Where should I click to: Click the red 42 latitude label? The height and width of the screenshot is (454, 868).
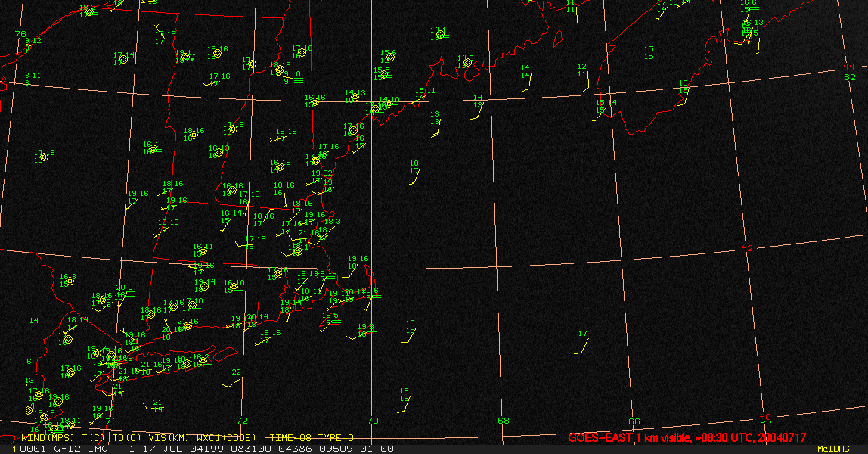click(x=747, y=248)
